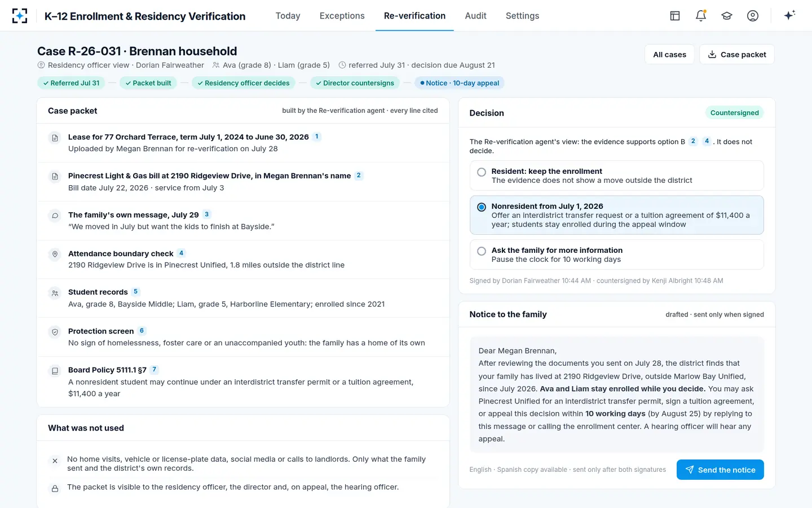Go to the Today tab
Image resolution: width=812 pixels, height=508 pixels.
288,16
